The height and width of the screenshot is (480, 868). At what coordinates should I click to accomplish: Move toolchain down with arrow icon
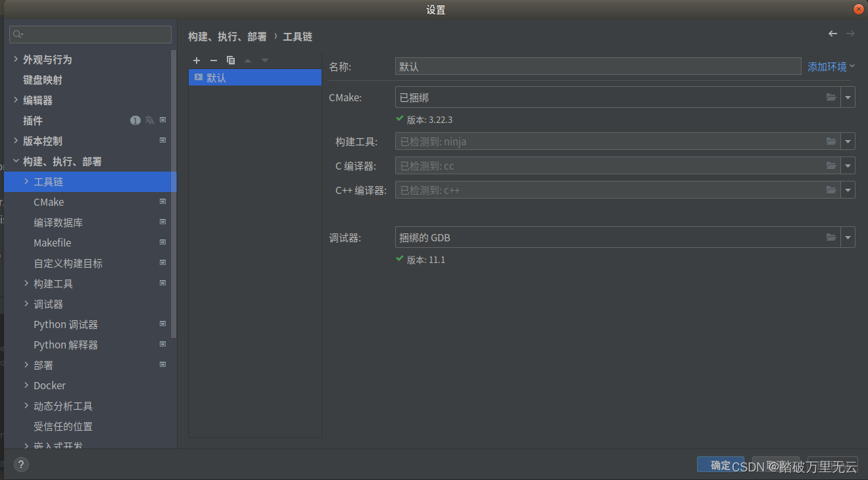coord(265,60)
